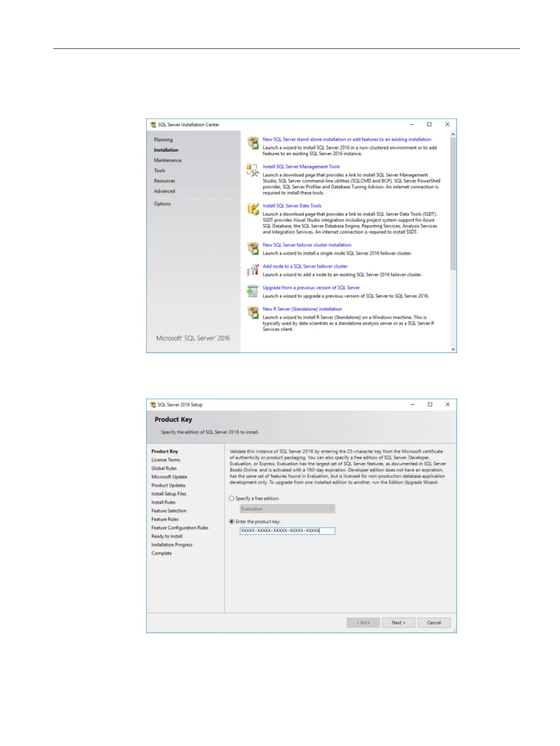Click the Cancel button in Setup

(x=434, y=622)
